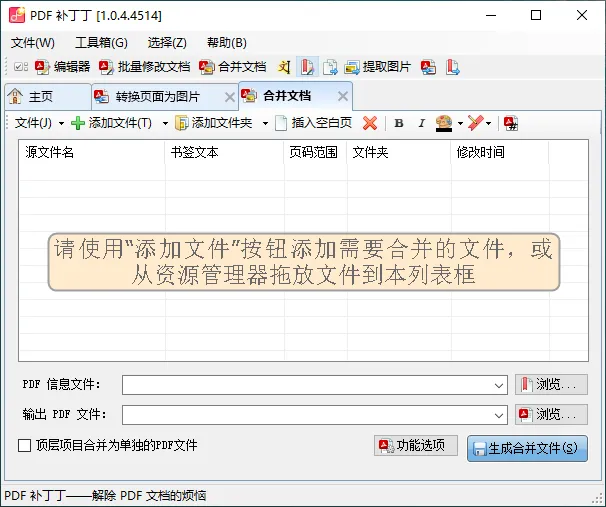Click the highlighted bookmark editor icon
Screen dimensions: 606x507
307,67
